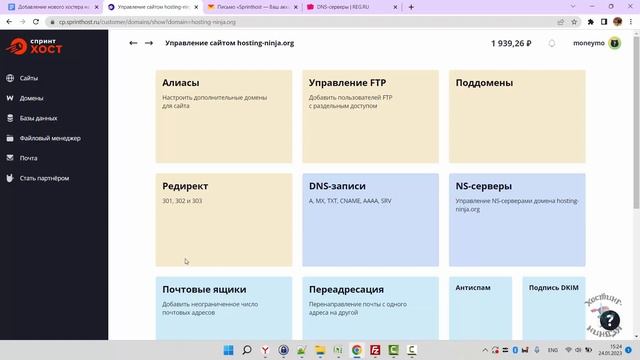
Task: Click the share page icon
Action: pos(560,22)
